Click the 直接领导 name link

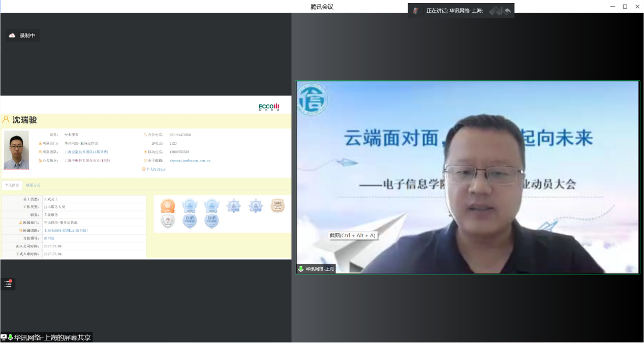[49, 238]
